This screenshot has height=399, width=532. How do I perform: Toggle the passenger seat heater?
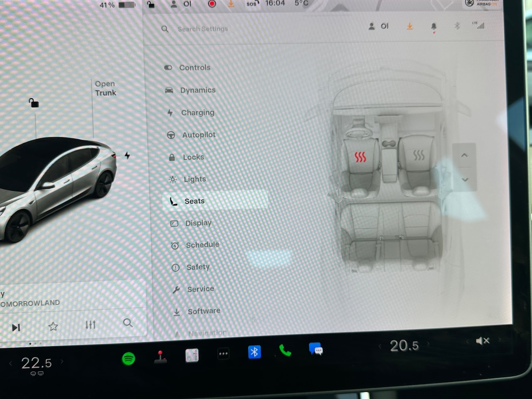419,155
